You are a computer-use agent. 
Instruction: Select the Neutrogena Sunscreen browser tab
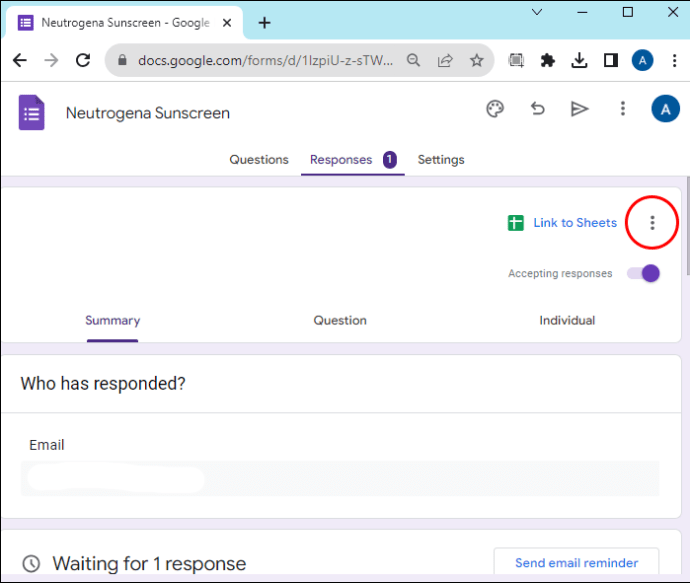click(x=125, y=22)
